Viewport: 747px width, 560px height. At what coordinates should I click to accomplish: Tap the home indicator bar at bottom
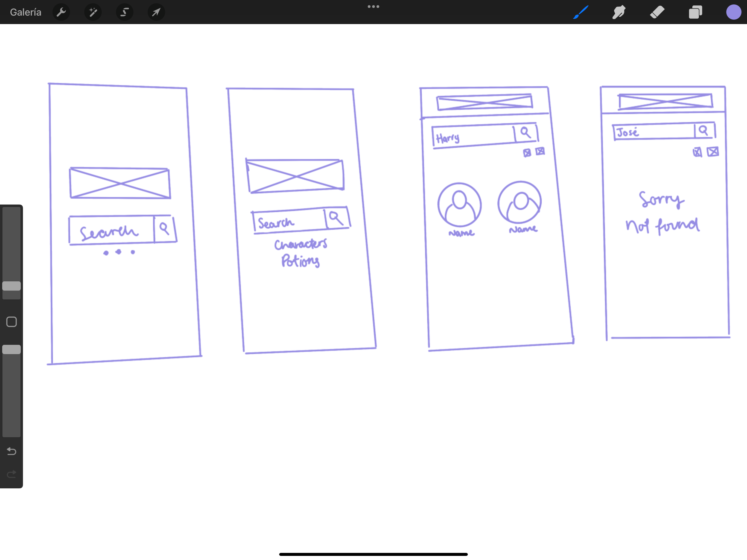click(x=373, y=554)
